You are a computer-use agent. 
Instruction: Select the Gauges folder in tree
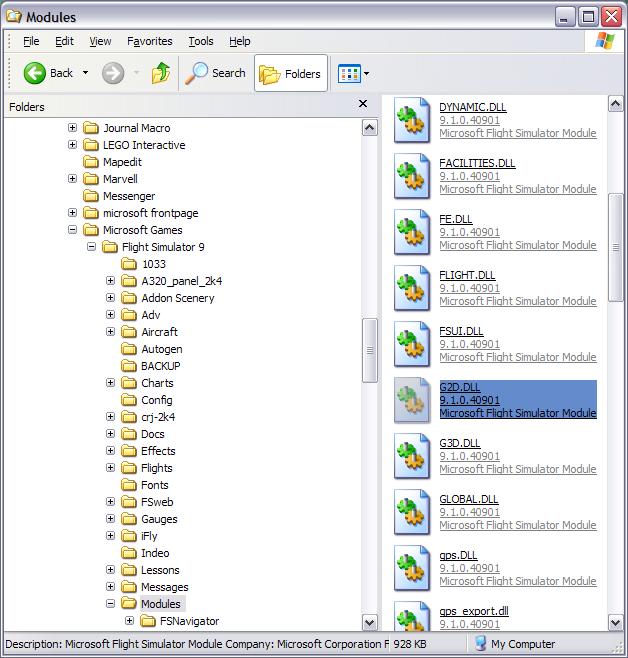coord(159,519)
